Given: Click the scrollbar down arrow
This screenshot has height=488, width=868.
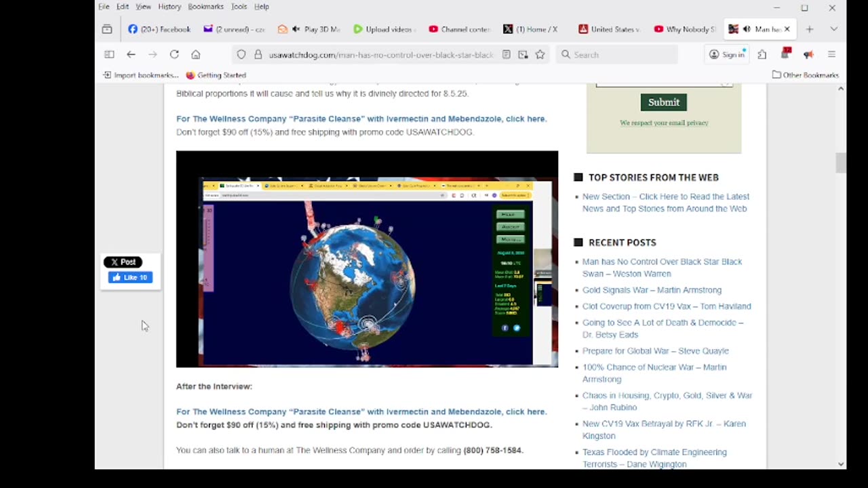Looking at the screenshot, I should [x=841, y=464].
